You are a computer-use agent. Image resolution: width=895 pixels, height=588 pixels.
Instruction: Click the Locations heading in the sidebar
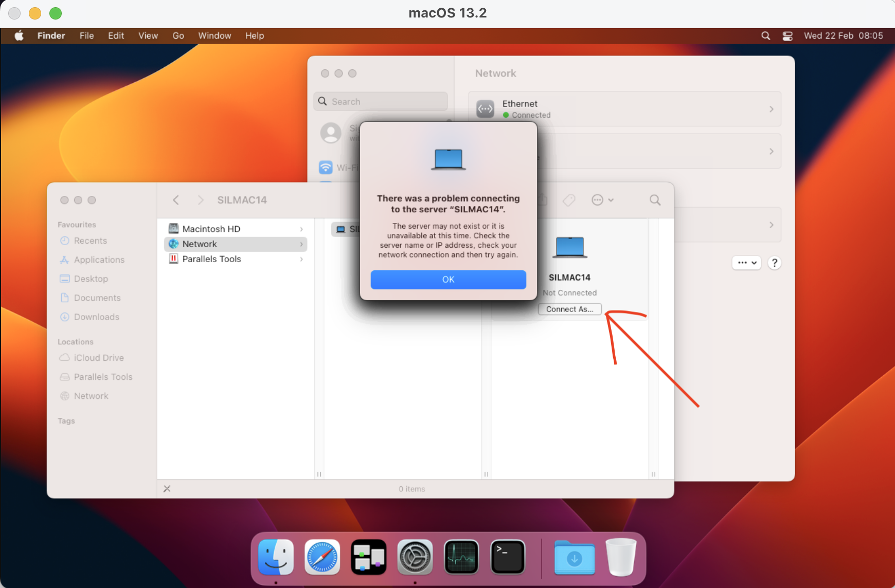[x=76, y=342]
